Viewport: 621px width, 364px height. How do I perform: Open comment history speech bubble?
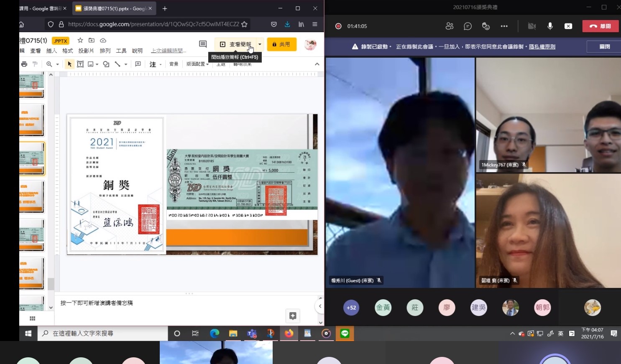203,44
